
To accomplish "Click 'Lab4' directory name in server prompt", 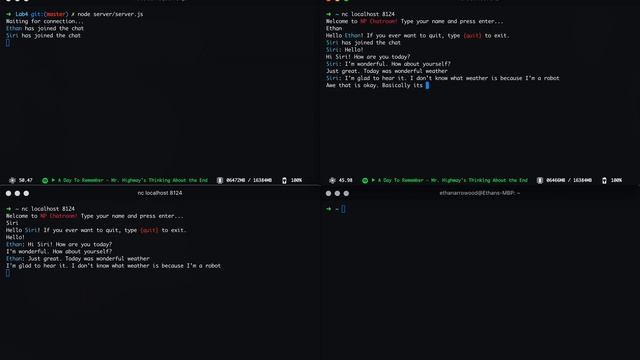I will point(22,14).
